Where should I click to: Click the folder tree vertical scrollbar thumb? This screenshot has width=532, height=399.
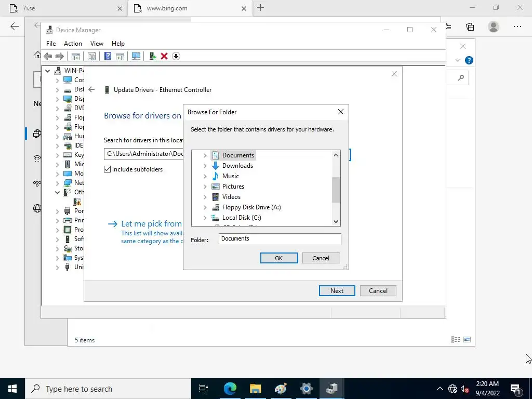pyautogui.click(x=336, y=190)
